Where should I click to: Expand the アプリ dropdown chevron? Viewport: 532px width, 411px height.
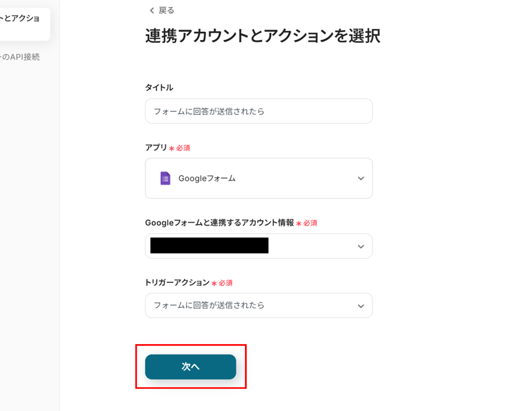coord(361,178)
